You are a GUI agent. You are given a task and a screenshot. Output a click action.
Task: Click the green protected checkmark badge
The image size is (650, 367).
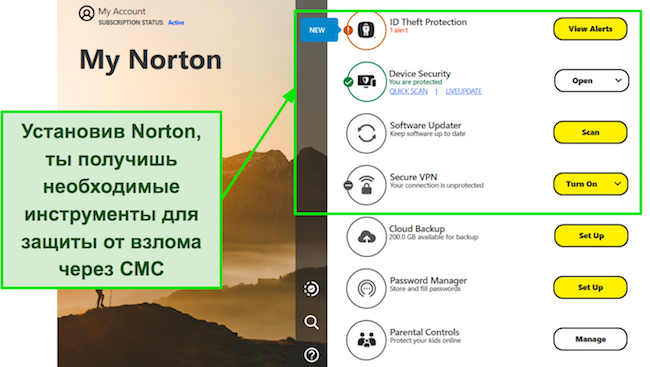tap(348, 82)
